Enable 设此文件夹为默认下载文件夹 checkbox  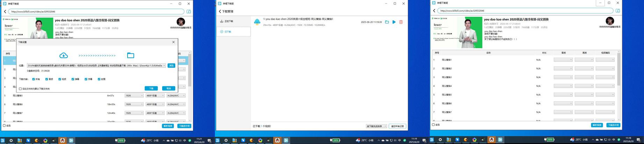point(20,89)
